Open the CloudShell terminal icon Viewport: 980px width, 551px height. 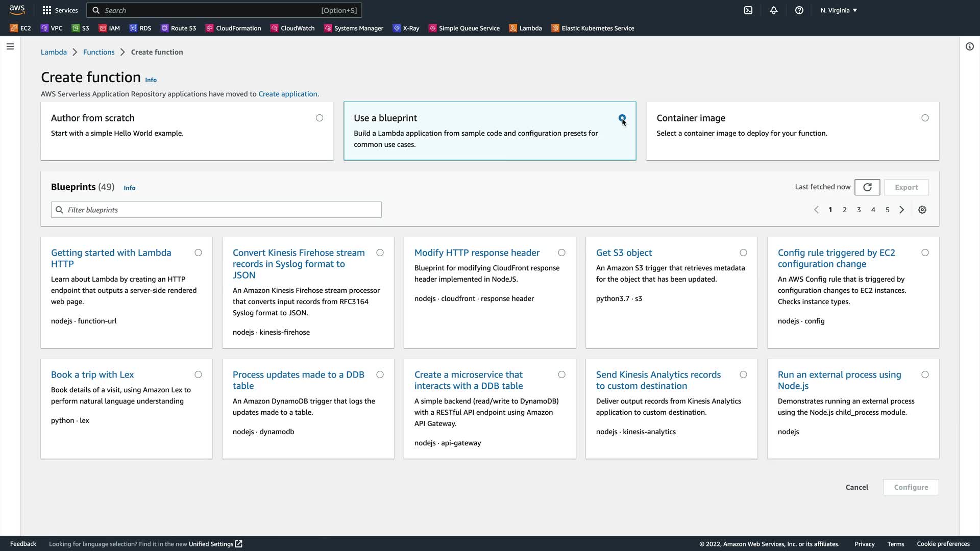(748, 10)
